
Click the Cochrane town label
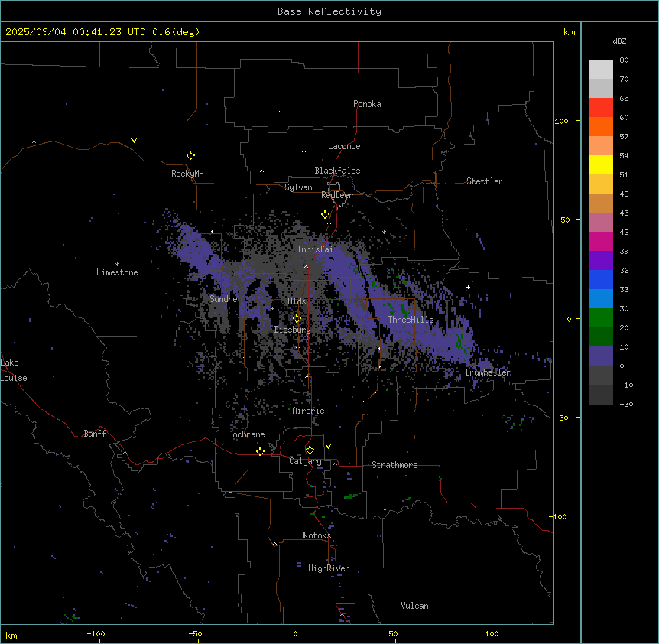(x=246, y=434)
